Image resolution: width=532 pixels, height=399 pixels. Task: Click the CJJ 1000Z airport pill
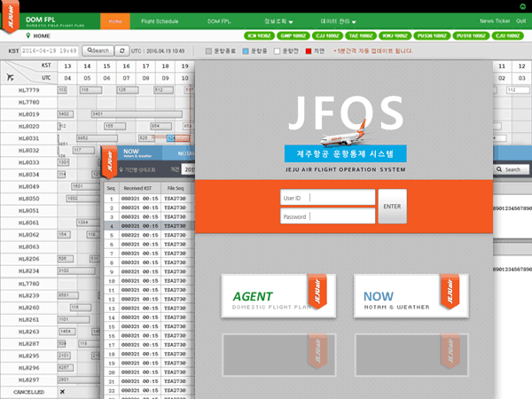tap(327, 35)
